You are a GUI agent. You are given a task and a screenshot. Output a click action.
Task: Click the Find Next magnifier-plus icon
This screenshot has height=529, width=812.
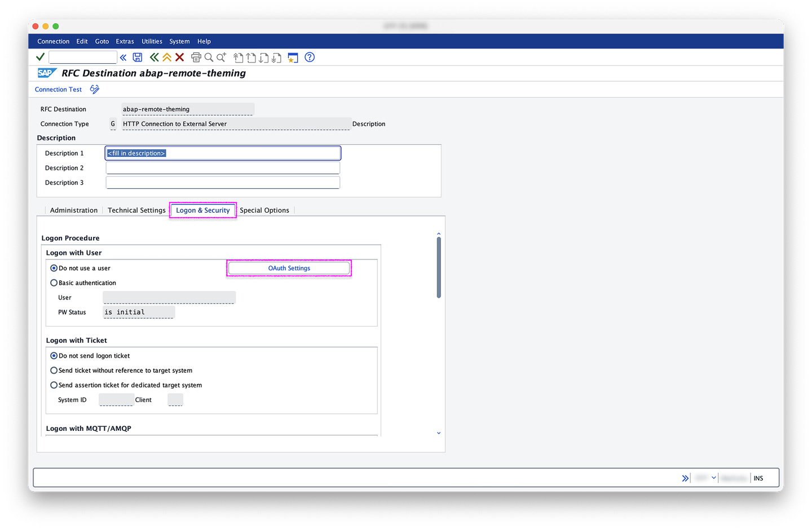pos(222,57)
